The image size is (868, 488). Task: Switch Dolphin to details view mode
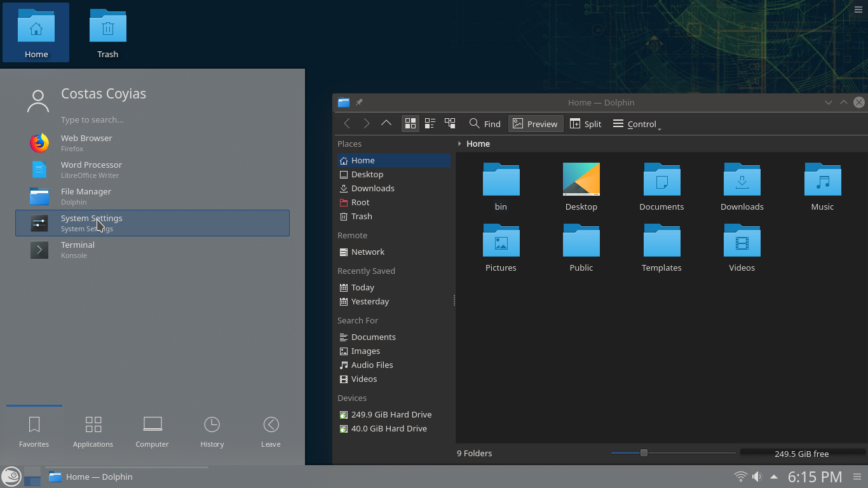(x=450, y=123)
